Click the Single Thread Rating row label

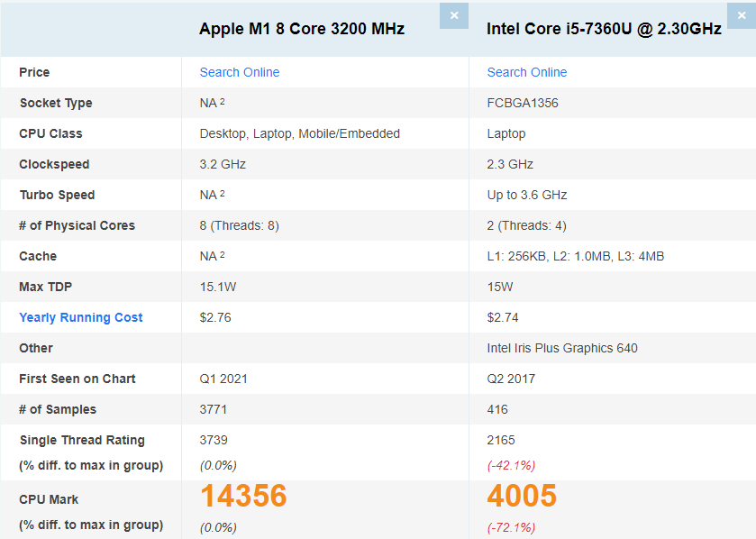82,440
